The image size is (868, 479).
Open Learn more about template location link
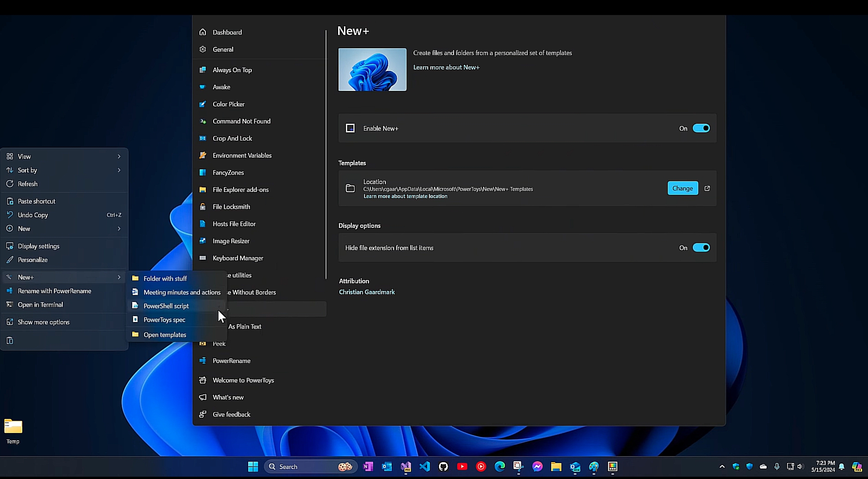405,197
